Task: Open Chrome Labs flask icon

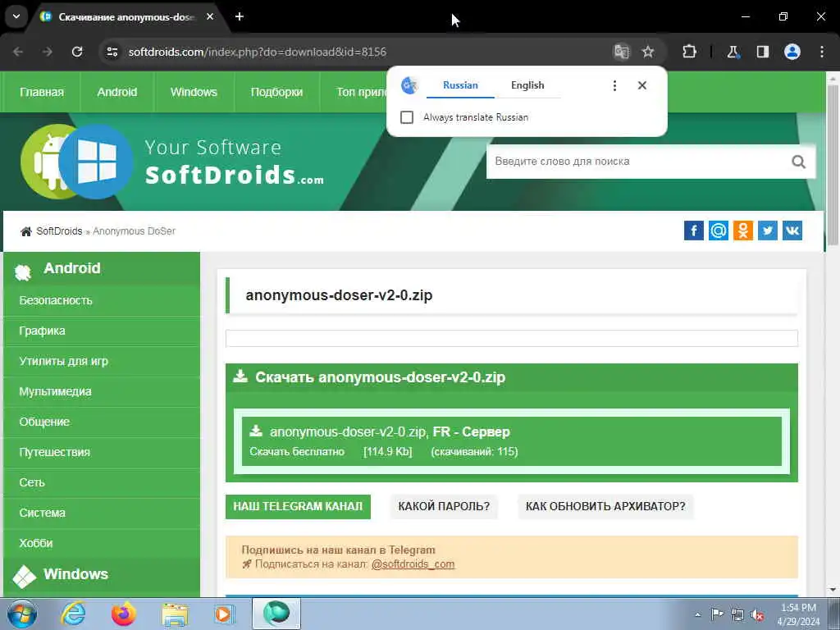Action: point(733,52)
